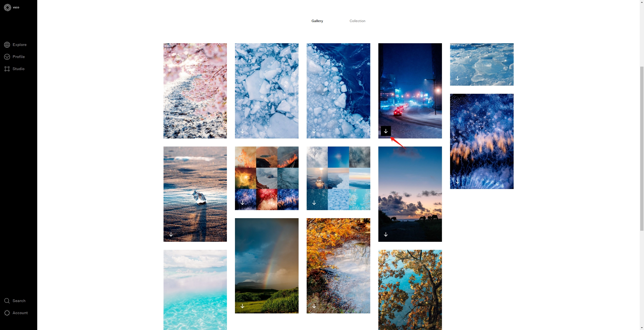This screenshot has width=644, height=330.
Task: Click the download icon on sunset sky photo
Action: [x=386, y=234]
